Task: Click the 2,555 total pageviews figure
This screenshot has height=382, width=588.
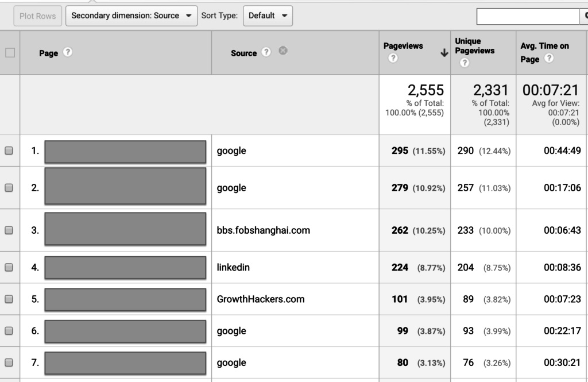Action: point(425,90)
